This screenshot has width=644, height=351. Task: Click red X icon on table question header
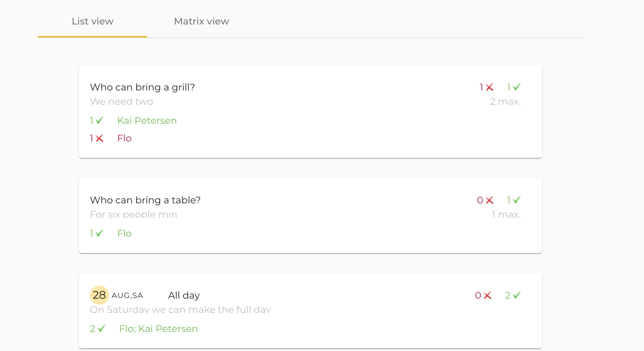click(x=490, y=200)
